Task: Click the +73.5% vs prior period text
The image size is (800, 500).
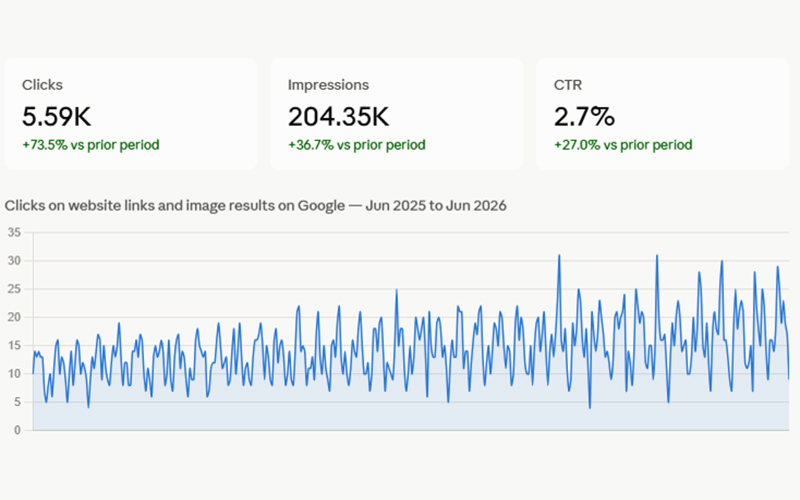Action: point(91,145)
